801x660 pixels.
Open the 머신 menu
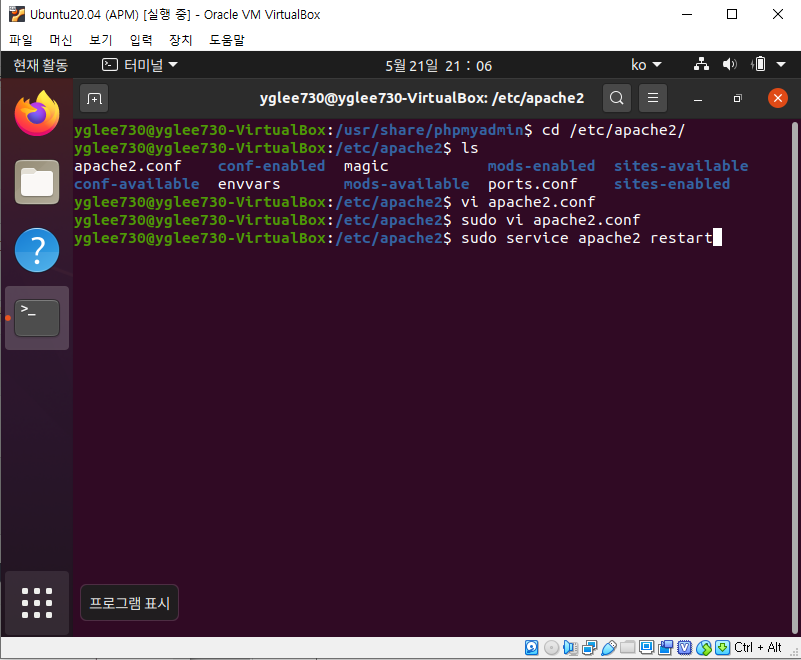(x=61, y=40)
